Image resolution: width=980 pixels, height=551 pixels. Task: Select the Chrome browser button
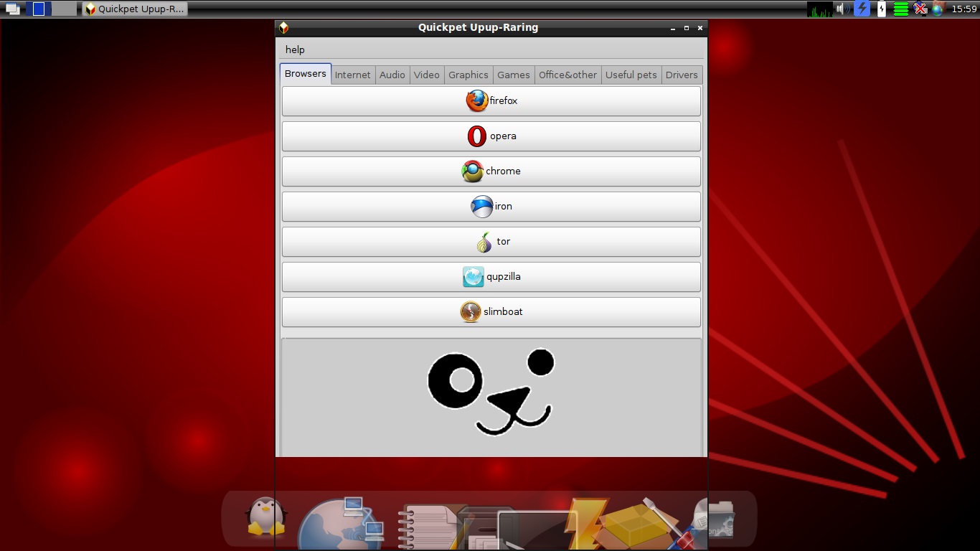491,171
